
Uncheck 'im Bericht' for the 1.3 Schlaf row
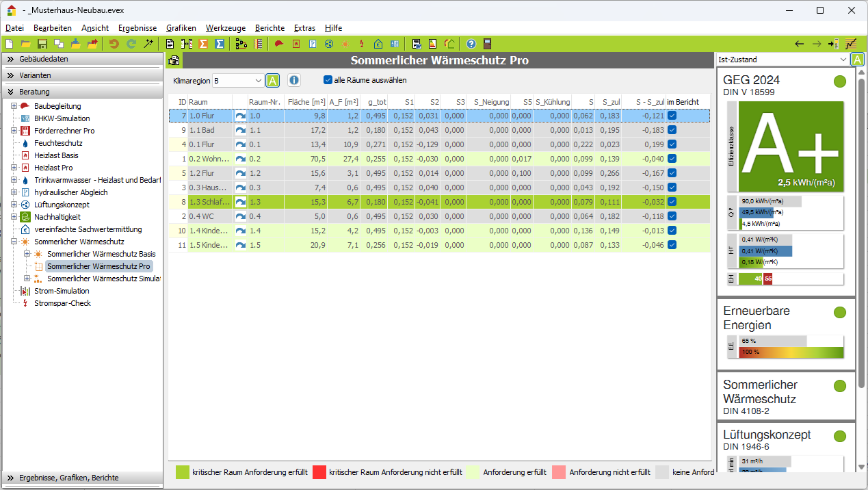[672, 202]
